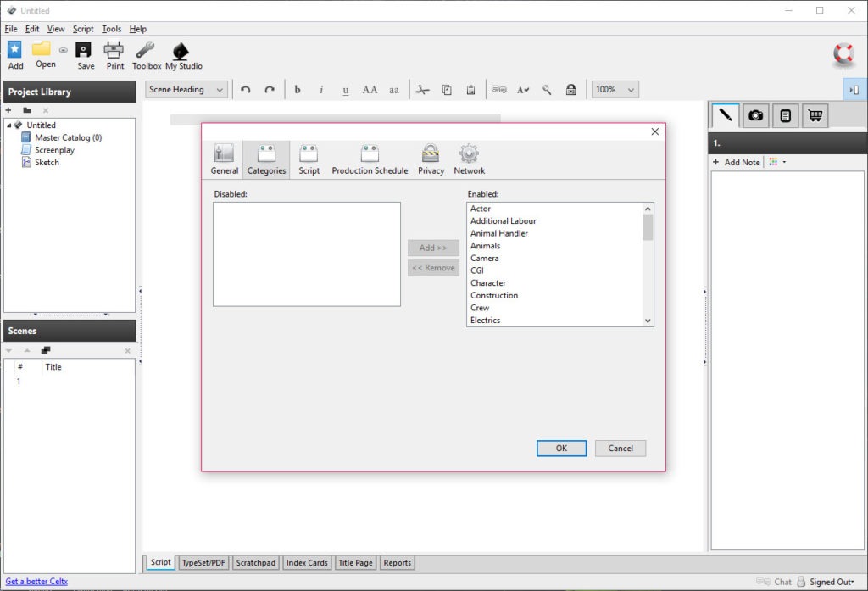Switch to Production Schedule preferences tab
This screenshot has height=591, width=868.
(370, 159)
